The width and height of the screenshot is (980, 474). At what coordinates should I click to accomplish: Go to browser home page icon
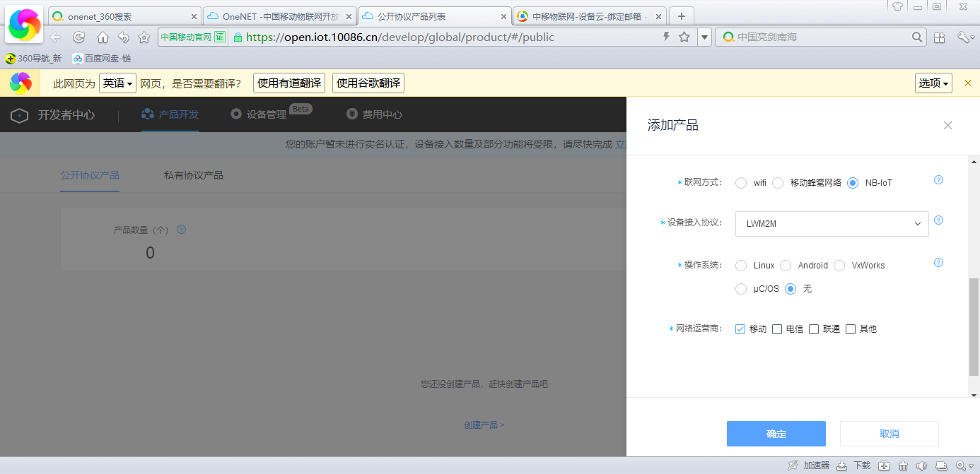click(103, 37)
